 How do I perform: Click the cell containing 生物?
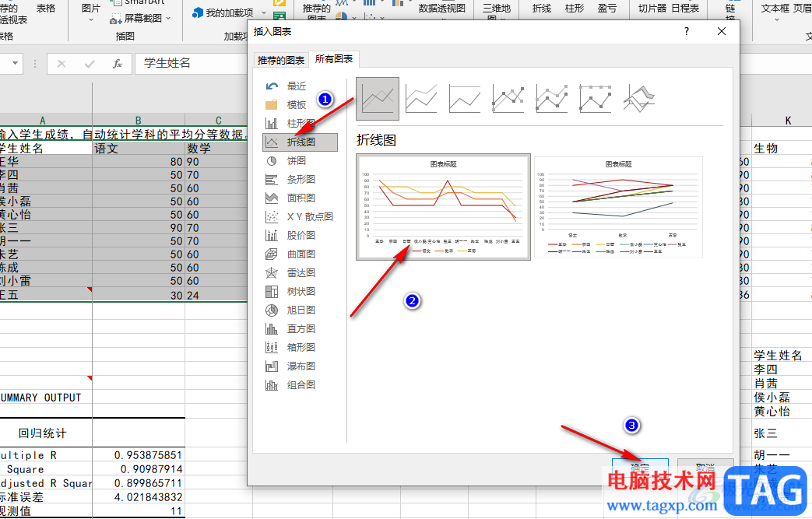(782, 149)
